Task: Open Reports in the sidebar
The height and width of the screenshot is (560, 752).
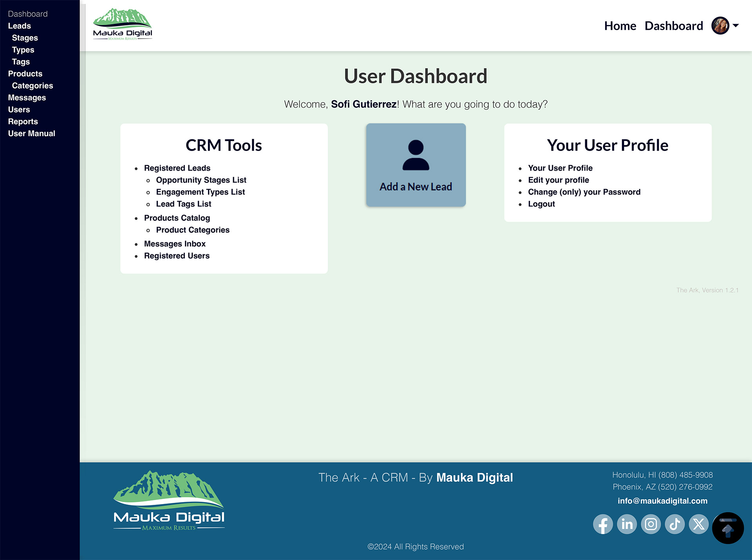Action: coord(23,122)
